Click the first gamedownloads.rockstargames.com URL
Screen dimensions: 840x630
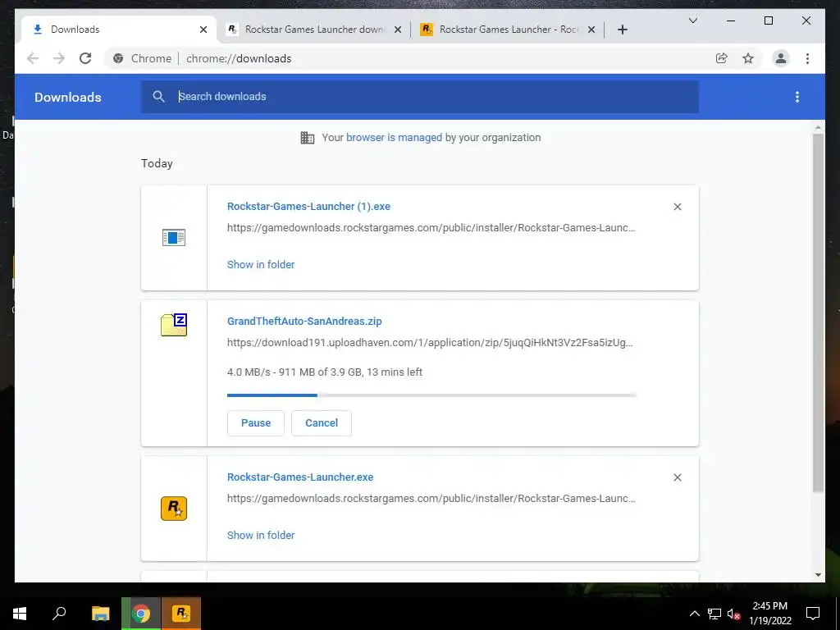pos(431,228)
